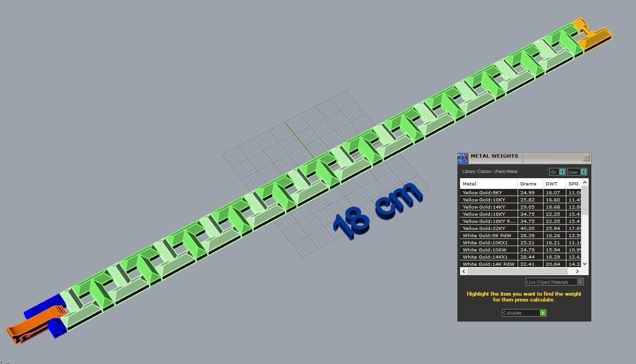Sort by Grams column header
This screenshot has width=636, height=364.
[x=530, y=184]
